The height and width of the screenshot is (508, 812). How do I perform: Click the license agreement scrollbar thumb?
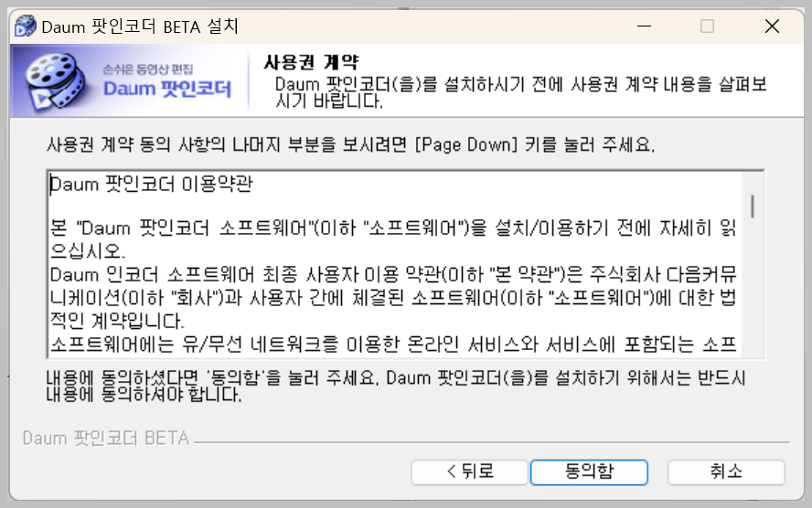pyautogui.click(x=753, y=206)
